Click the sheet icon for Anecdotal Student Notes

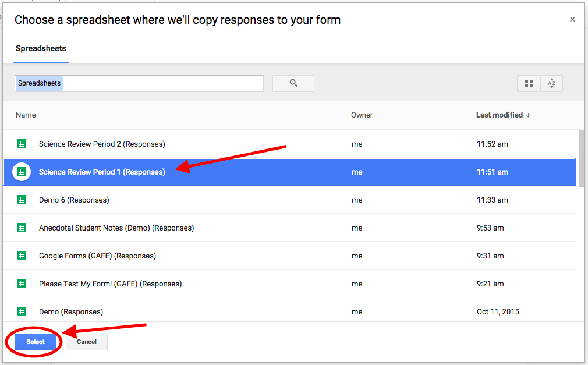pos(22,228)
